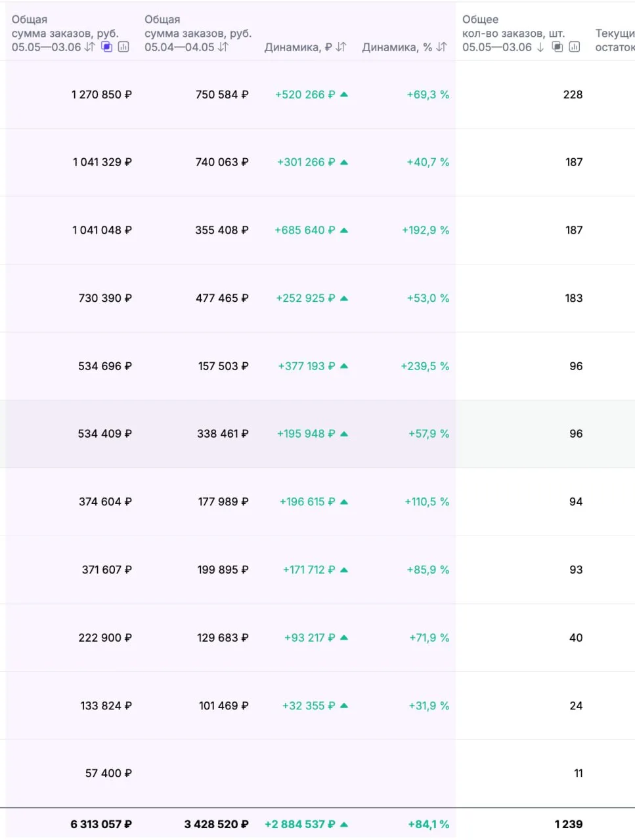Viewport: 635px width, 840px height.
Task: Click the Динамика, % header label
Action: pos(397,47)
